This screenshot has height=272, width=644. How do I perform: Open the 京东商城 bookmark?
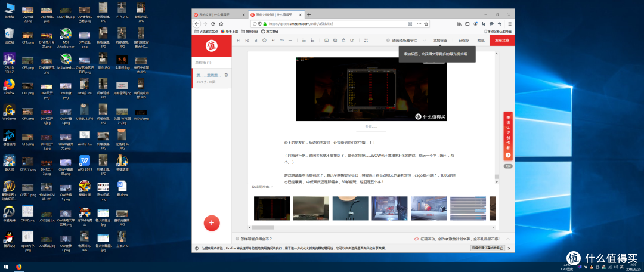pyautogui.click(x=271, y=31)
